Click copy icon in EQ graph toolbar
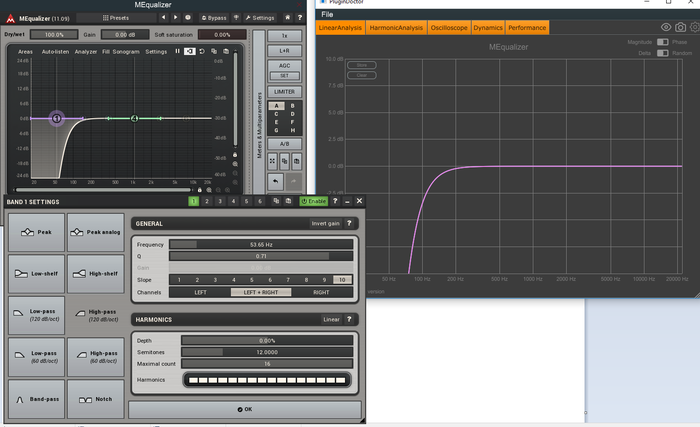The height and width of the screenshot is (427, 700). point(214,51)
